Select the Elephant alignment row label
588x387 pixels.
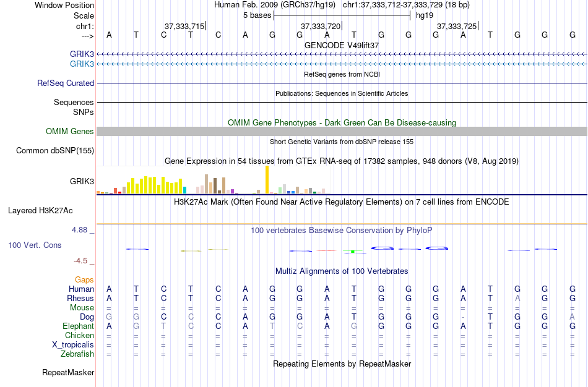coord(79,326)
